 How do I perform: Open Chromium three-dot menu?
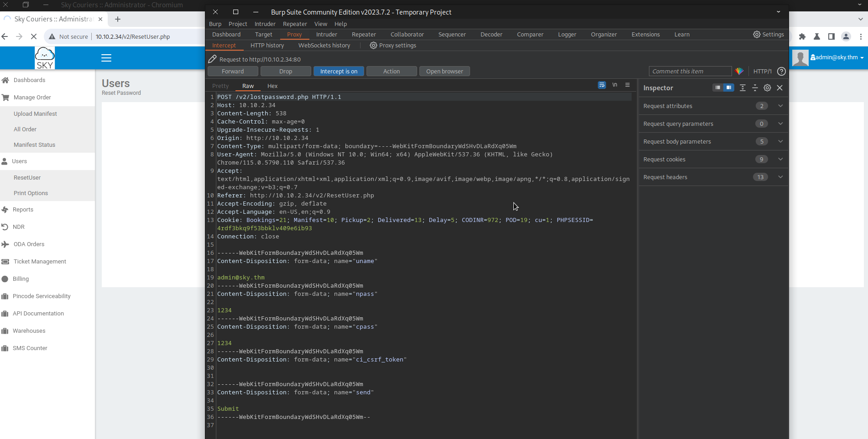coord(861,36)
